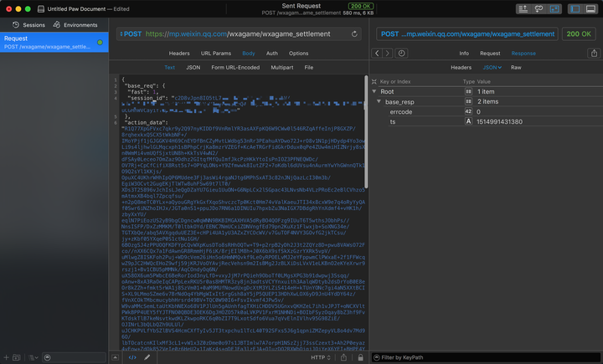Open the Request tab in response panel

[490, 53]
